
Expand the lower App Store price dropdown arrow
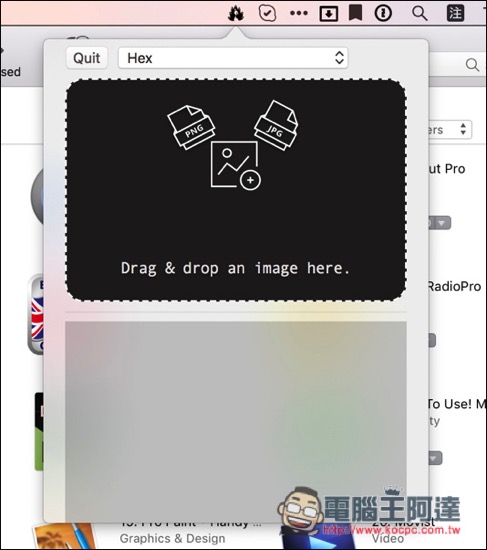(x=434, y=458)
